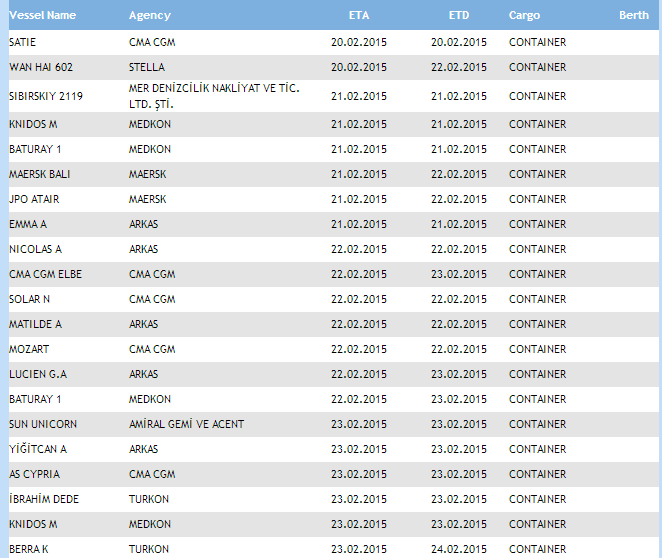
Task: Click the ETA column header
Action: [358, 16]
